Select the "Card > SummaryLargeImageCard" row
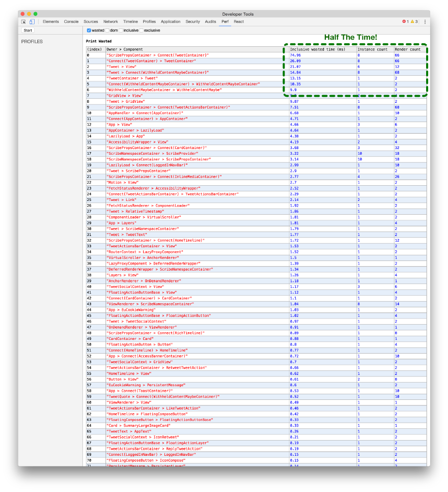Image resolution: width=448 pixels, height=492 pixels. 256,425
